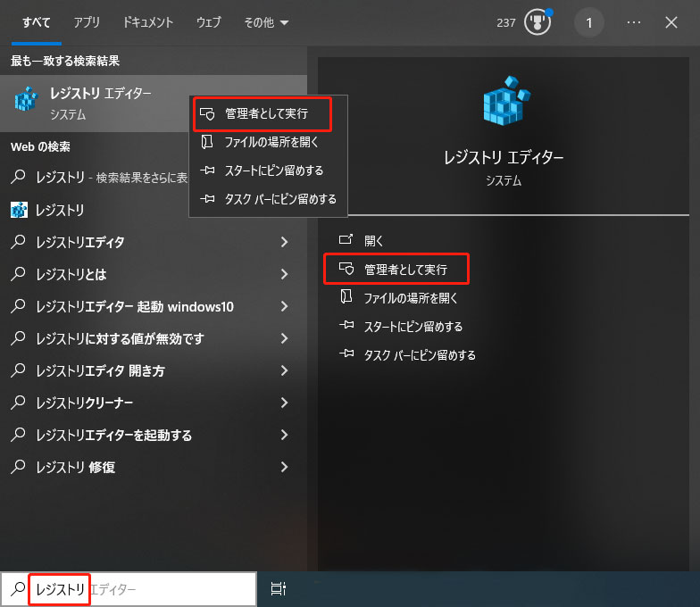Select レジストリ エディター best match result
Image resolution: width=700 pixels, height=607 pixels.
coord(95,104)
